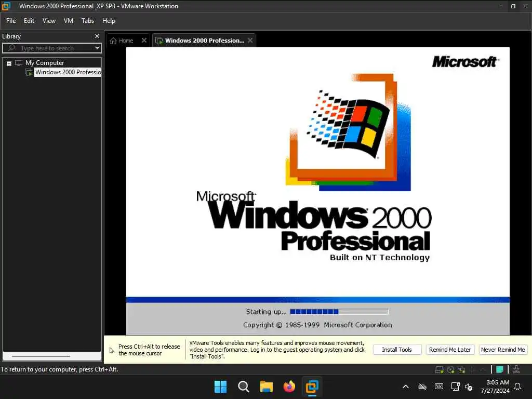Close the Library panel
This screenshot has width=532, height=399.
pyautogui.click(x=97, y=36)
